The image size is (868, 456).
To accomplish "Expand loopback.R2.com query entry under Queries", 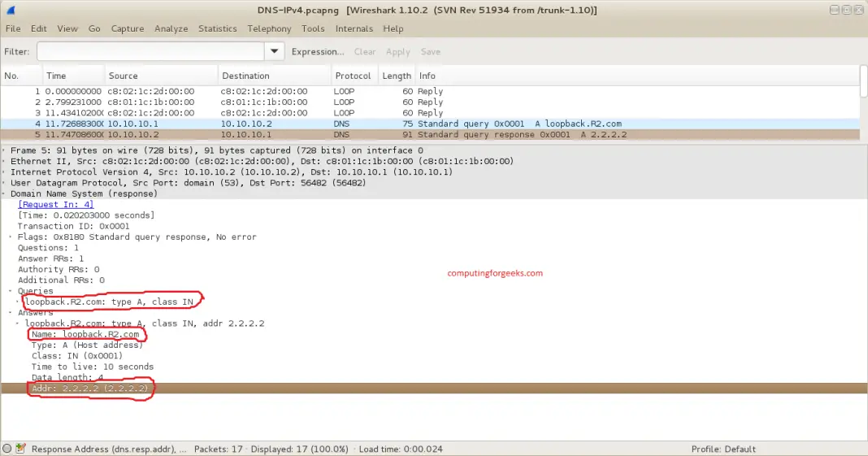I will tap(18, 302).
